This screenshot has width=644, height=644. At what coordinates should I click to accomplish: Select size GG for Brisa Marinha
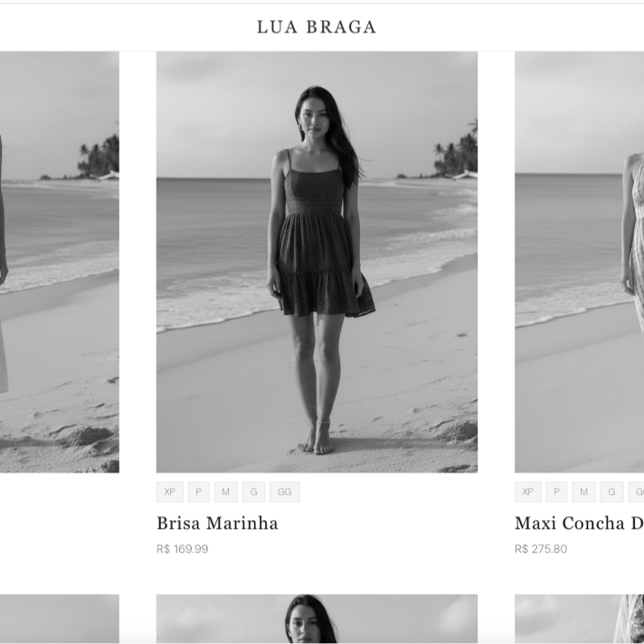pos(285,492)
